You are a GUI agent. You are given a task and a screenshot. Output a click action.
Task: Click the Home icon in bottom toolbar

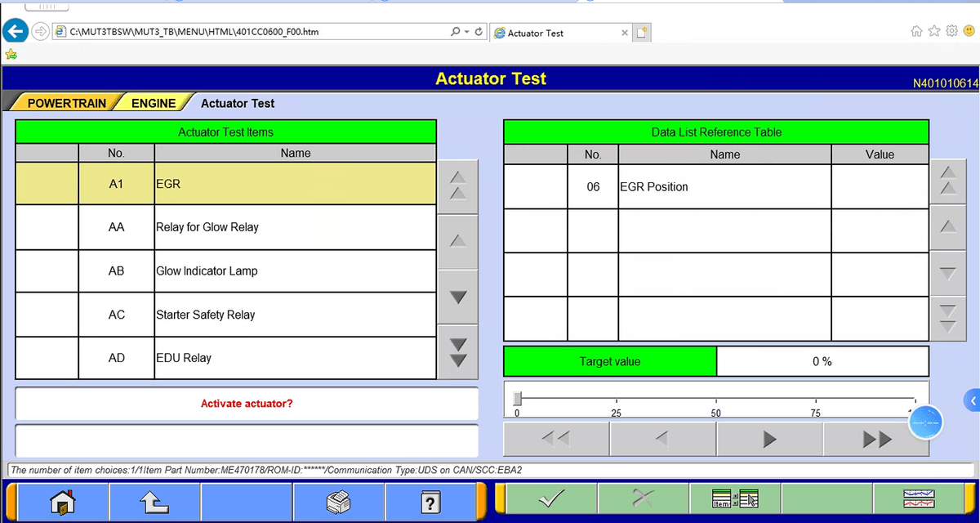coord(62,500)
